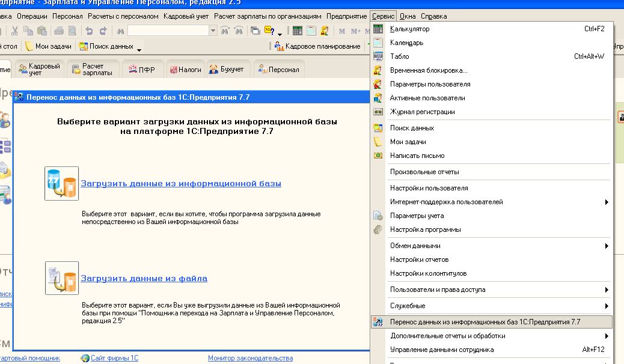Viewport: 624px width, 364px height.
Task: Open Поиск данных in the toolbar
Action: (x=106, y=46)
